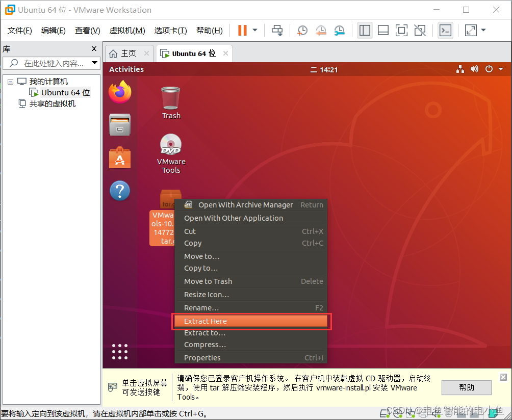Launch Firefox from the Ubuntu dock
The height and width of the screenshot is (420, 512).
(x=120, y=92)
